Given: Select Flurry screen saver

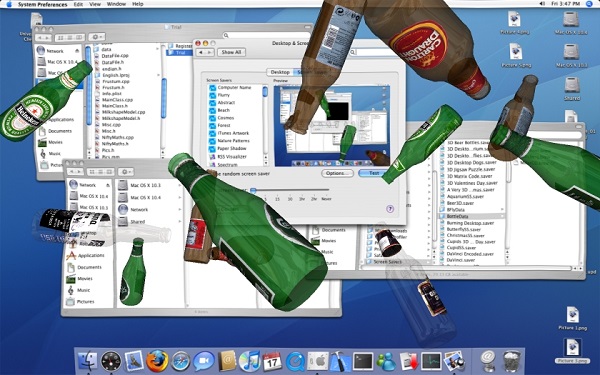Looking at the screenshot, I should coord(223,95).
